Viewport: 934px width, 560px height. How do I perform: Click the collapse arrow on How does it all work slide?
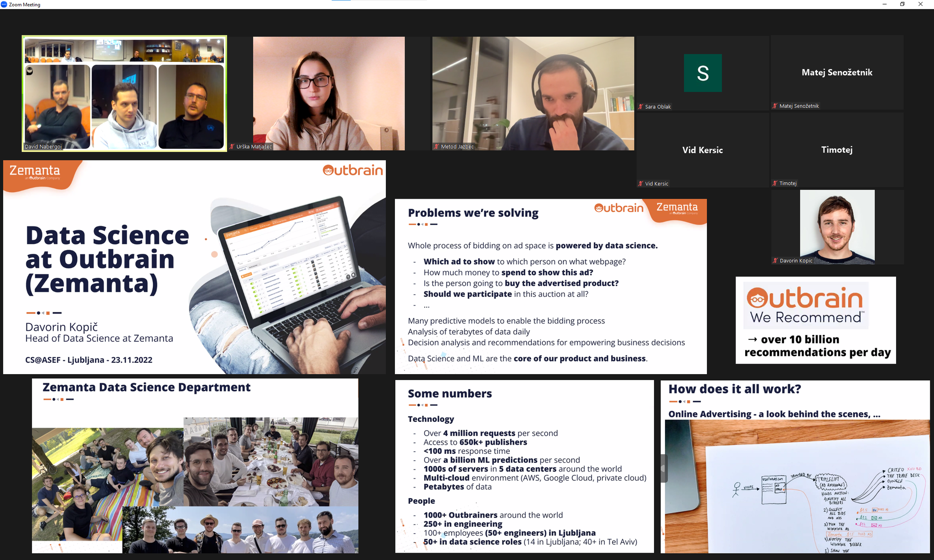664,468
